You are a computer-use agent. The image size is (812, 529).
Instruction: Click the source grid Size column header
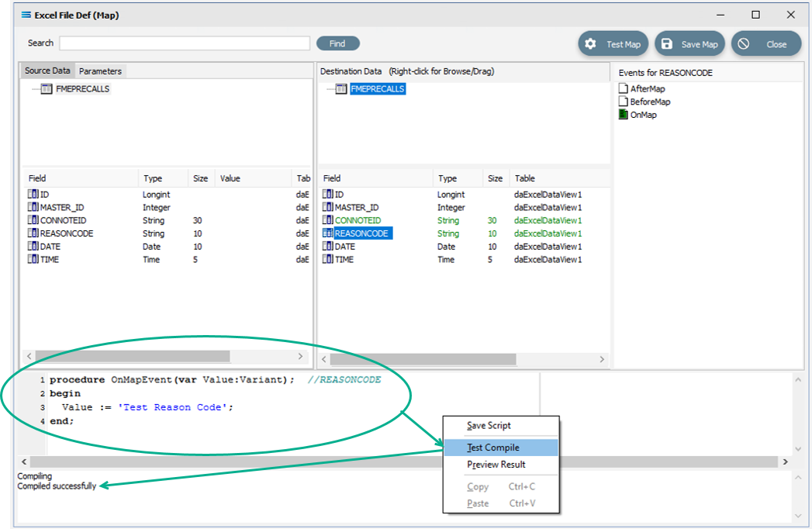(201, 178)
